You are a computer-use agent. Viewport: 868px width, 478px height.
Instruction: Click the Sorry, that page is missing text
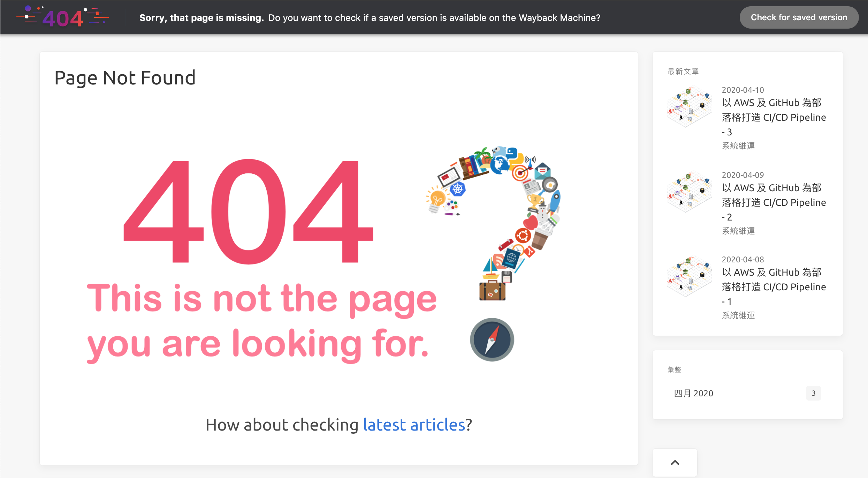pos(201,18)
